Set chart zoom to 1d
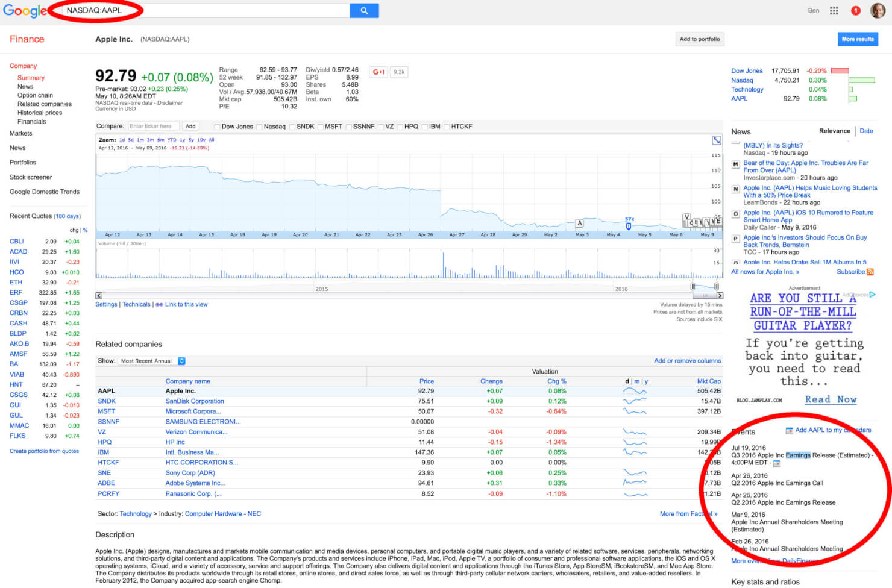Screen dimensions: 892x588 pos(122,140)
